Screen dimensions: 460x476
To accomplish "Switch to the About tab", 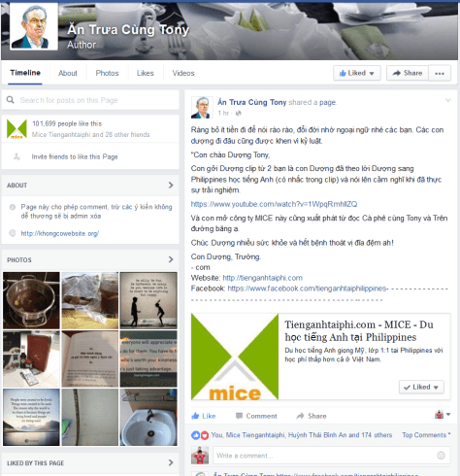I will 68,73.
